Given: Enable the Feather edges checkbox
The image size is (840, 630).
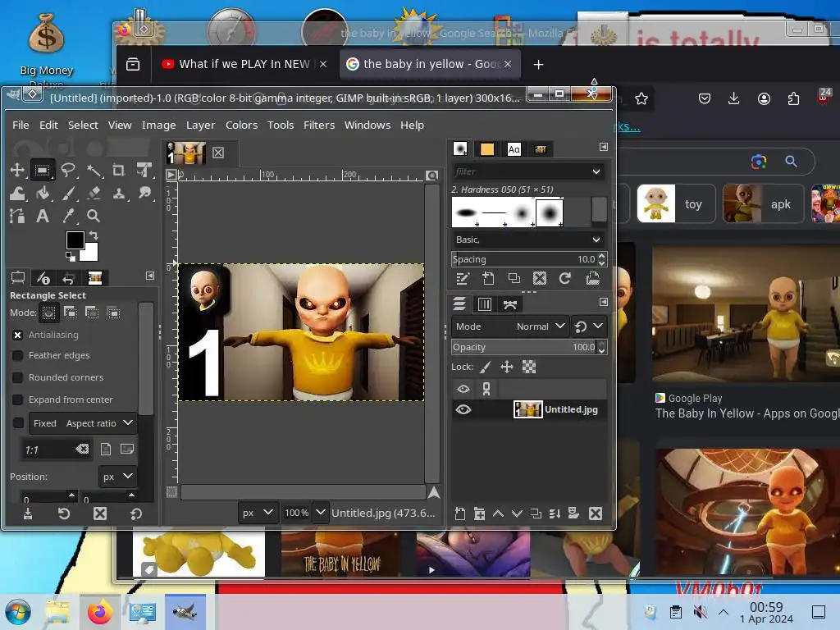Looking at the screenshot, I should (18, 356).
